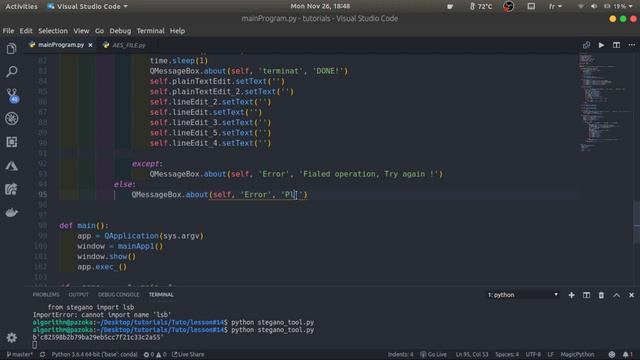
Task: Open the Extensions view in activity bar
Action: (x=11, y=142)
